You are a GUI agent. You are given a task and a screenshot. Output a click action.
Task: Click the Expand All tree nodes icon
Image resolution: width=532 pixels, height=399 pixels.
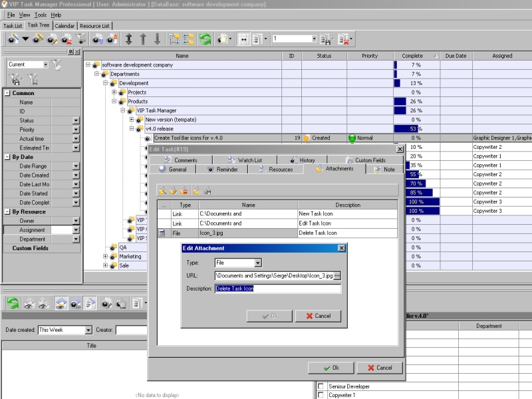[174, 39]
